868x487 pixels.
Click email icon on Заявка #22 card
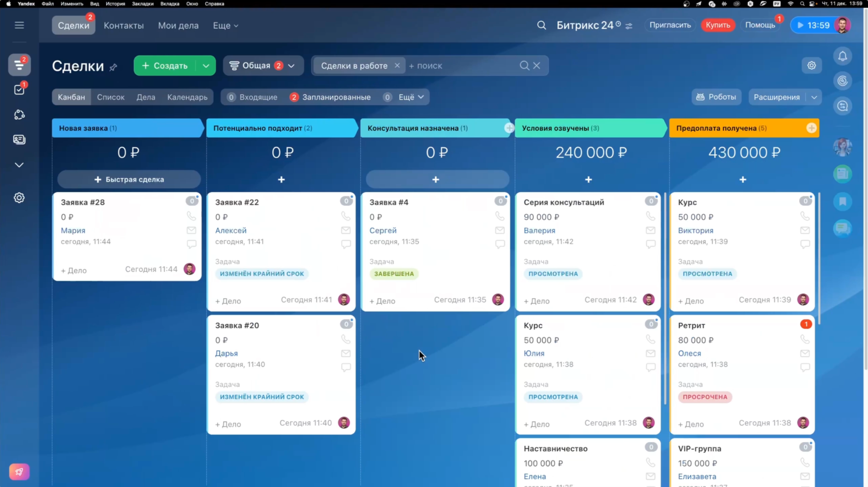click(346, 230)
